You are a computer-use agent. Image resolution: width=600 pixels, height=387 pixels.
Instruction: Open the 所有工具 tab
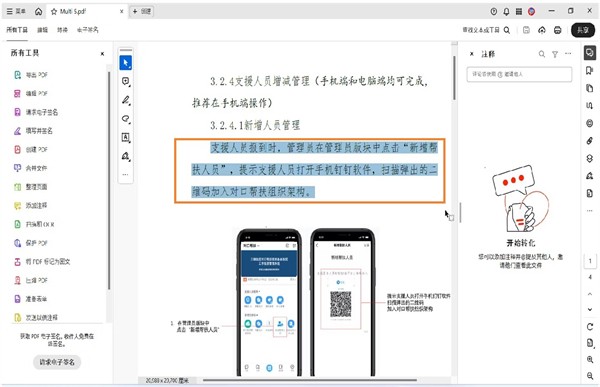tap(17, 30)
